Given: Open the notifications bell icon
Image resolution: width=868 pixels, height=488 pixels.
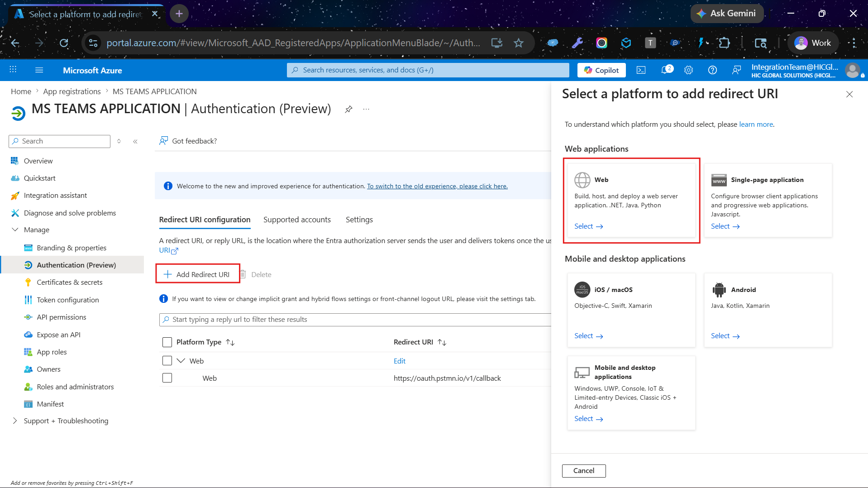Looking at the screenshot, I should tap(666, 70).
